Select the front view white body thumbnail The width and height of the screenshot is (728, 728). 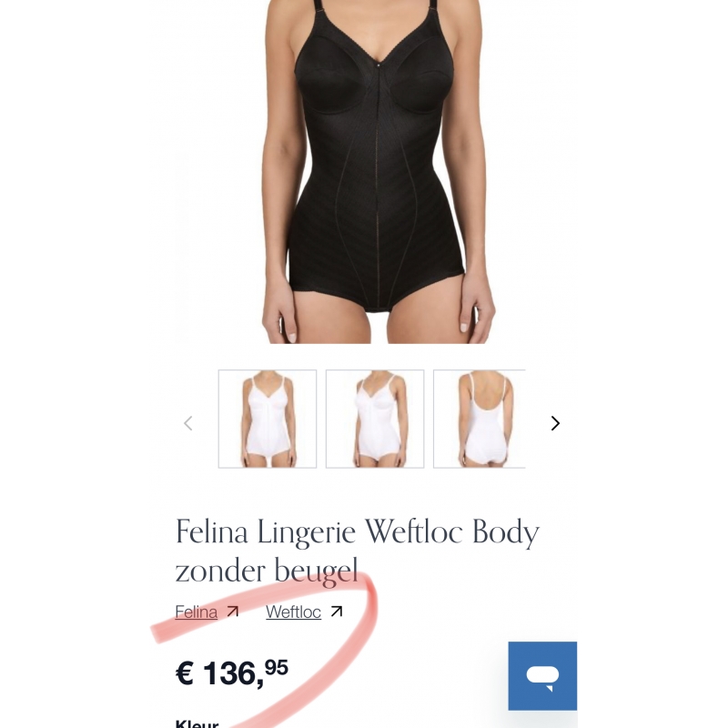pyautogui.click(x=268, y=419)
